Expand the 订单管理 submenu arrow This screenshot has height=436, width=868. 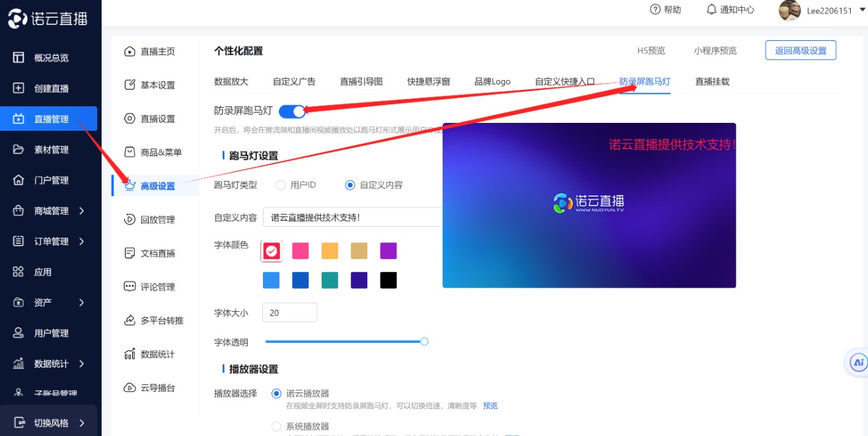pos(82,241)
